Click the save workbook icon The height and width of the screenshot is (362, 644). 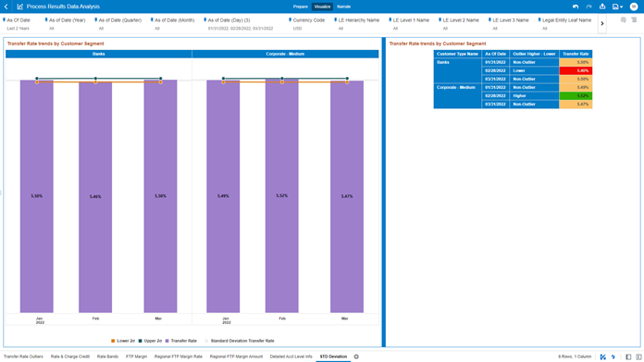click(615, 6)
